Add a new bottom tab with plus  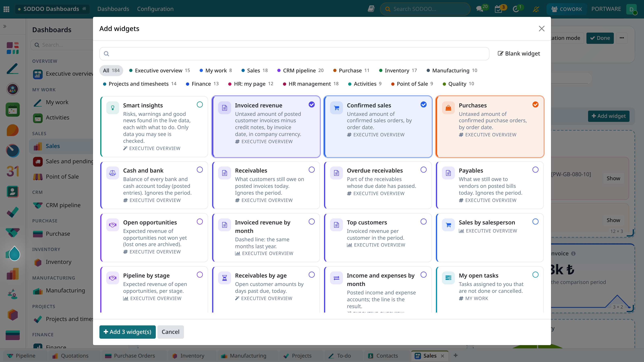pyautogui.click(x=455, y=355)
